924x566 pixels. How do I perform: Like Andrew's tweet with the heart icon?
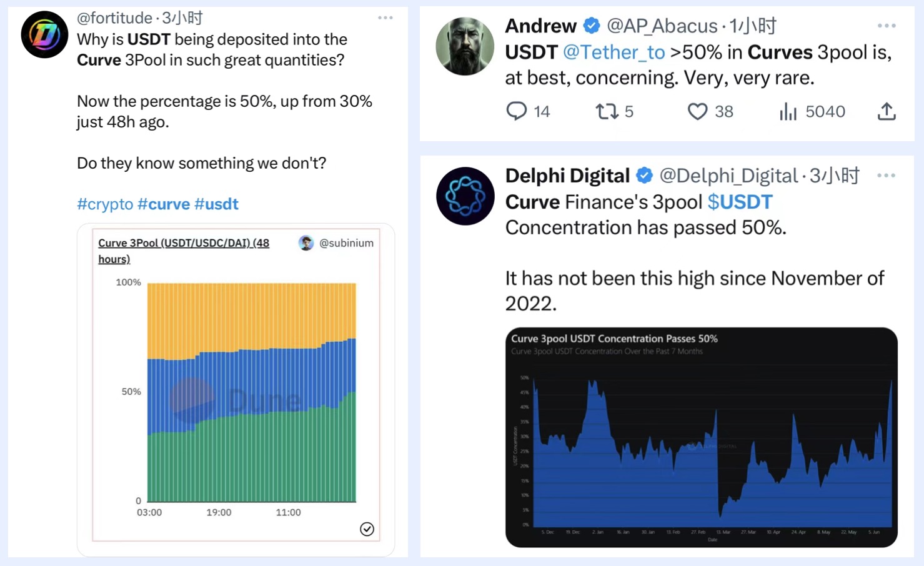click(x=697, y=111)
